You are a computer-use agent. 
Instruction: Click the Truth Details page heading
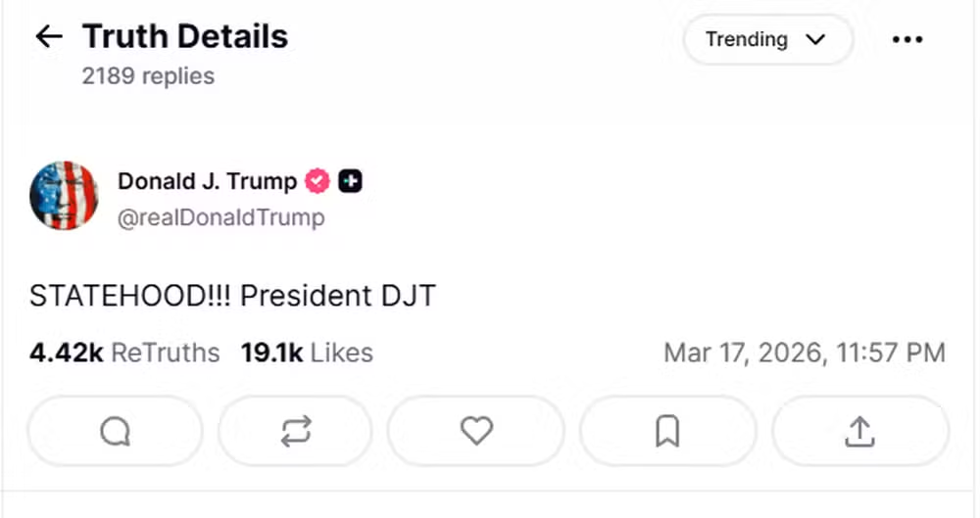tap(185, 37)
